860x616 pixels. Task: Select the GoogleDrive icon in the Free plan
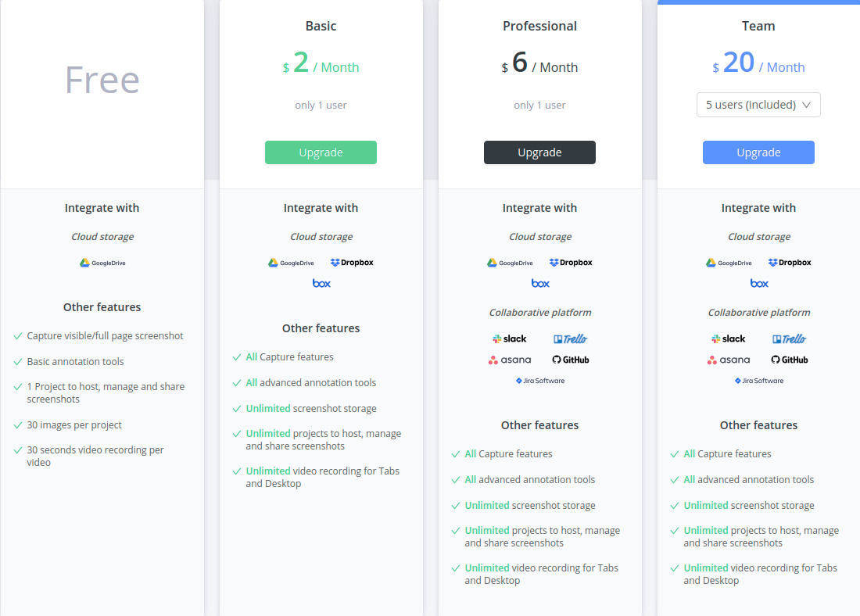pos(102,263)
